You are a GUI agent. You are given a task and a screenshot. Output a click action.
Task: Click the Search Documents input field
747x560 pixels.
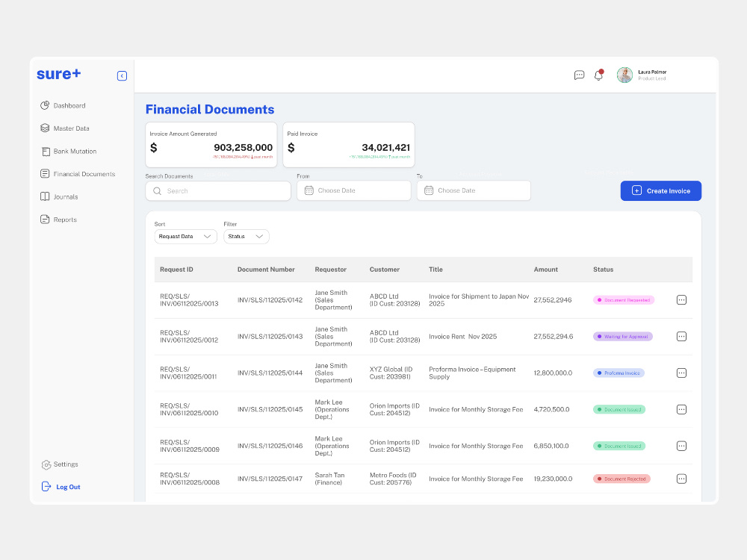[x=217, y=191]
